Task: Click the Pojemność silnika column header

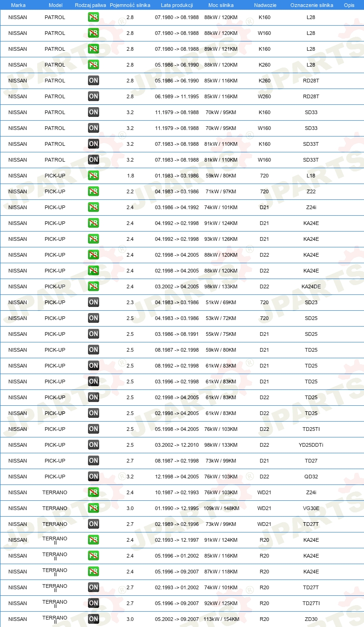Action: click(130, 5)
